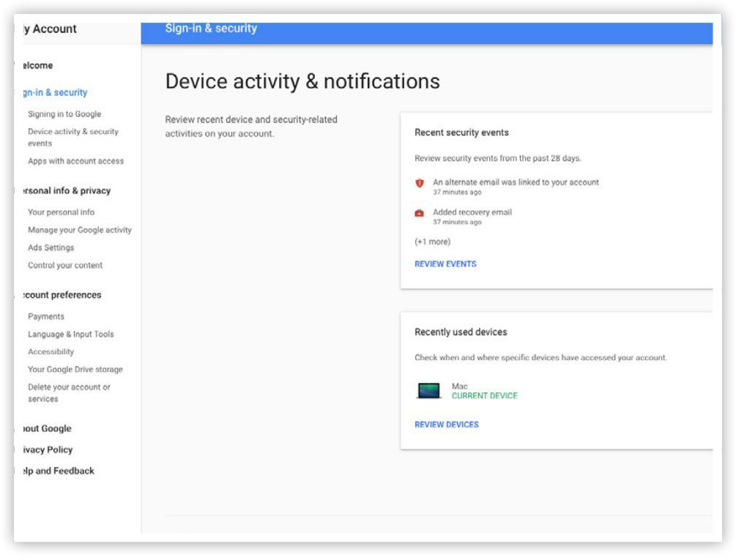Open Your Google Drive storage
The height and width of the screenshot is (560, 736).
(75, 370)
